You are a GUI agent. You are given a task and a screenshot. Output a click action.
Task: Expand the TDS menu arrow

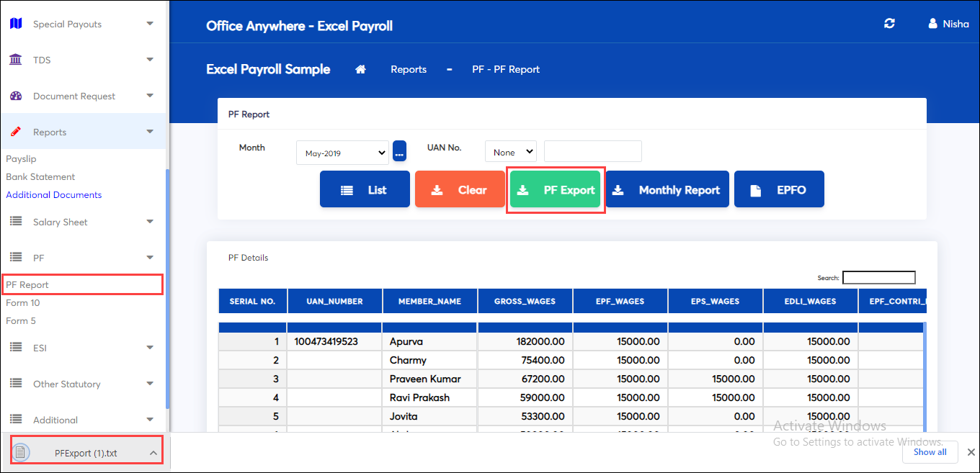150,60
